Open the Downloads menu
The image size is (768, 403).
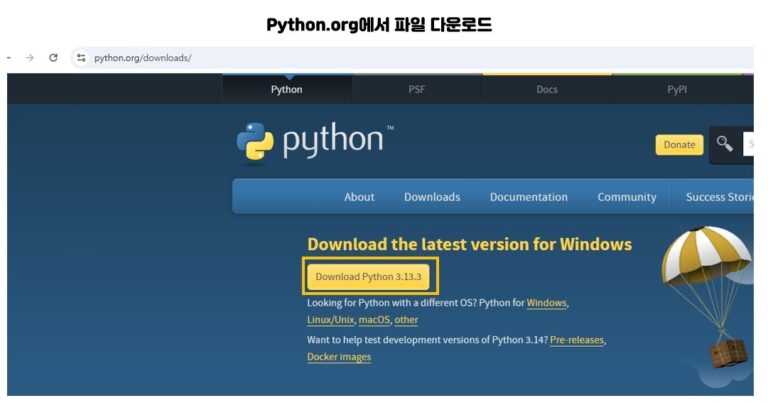(432, 197)
